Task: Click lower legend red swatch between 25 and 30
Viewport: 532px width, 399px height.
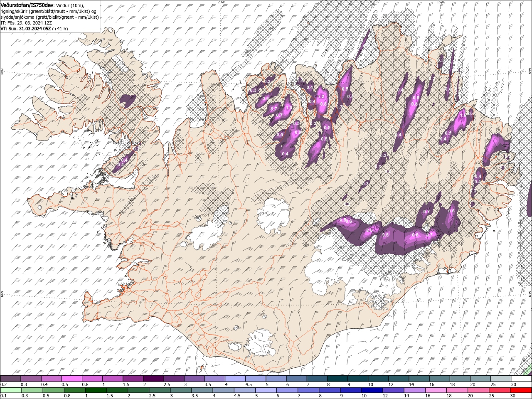Action: (x=500, y=390)
